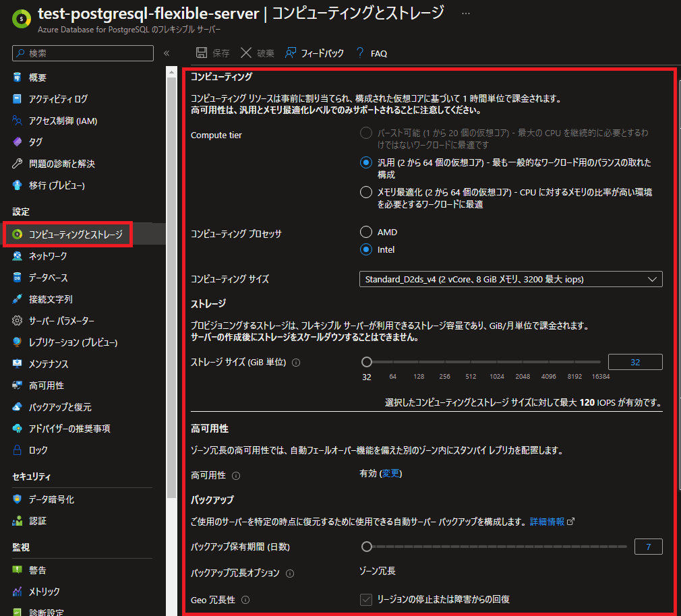Click the 保存 save button
Screen dimensions: 681x616
pyautogui.click(x=212, y=53)
